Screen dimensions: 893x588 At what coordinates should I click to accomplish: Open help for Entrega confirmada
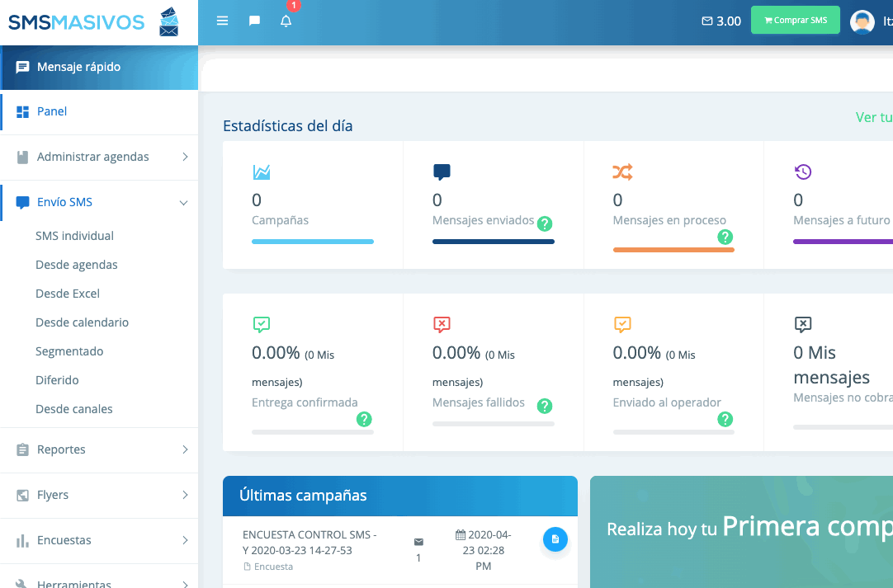tap(364, 420)
